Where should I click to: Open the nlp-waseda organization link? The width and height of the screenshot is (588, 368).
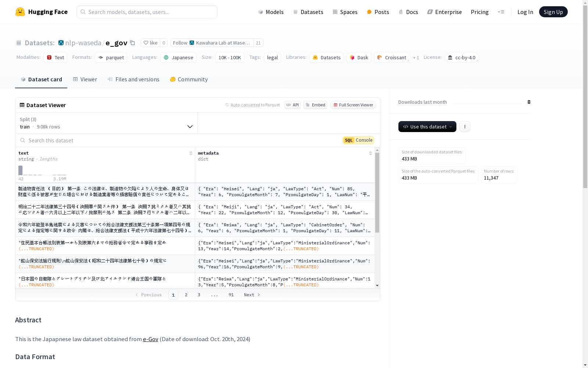(83, 43)
